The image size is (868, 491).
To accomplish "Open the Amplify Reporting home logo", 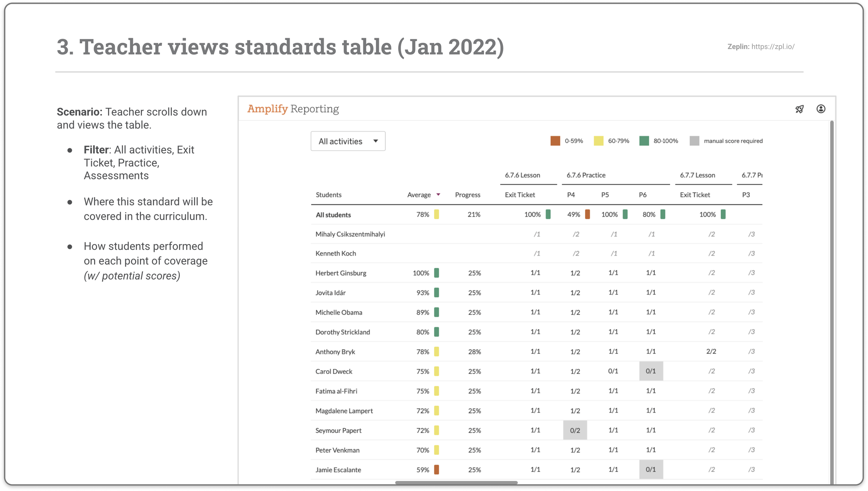I will point(293,109).
